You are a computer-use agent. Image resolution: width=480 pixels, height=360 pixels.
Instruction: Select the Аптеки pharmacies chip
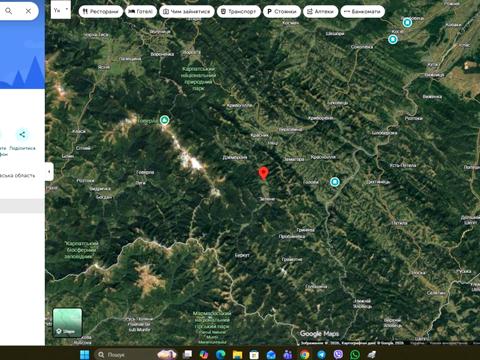[x=320, y=11]
